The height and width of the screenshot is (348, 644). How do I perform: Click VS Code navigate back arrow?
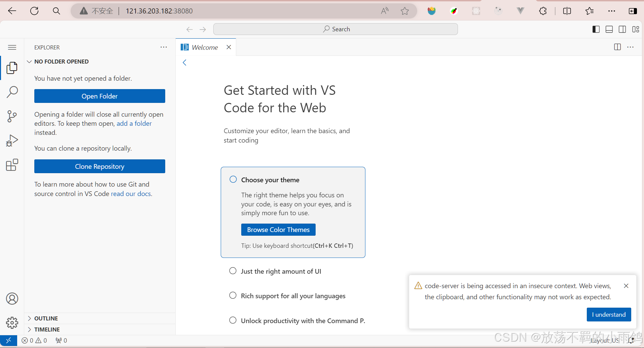189,30
